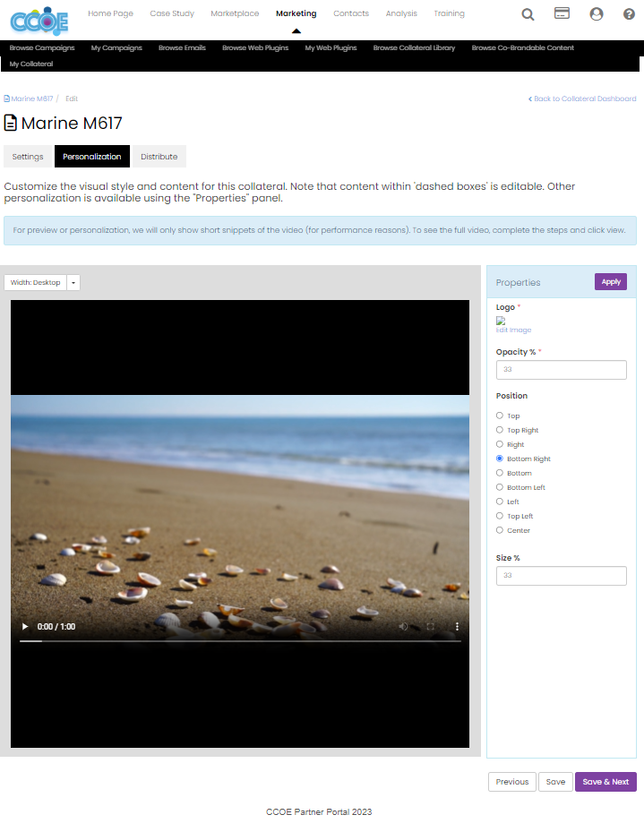The image size is (644, 832).
Task: Choose the Left position radio button
Action: (499, 502)
